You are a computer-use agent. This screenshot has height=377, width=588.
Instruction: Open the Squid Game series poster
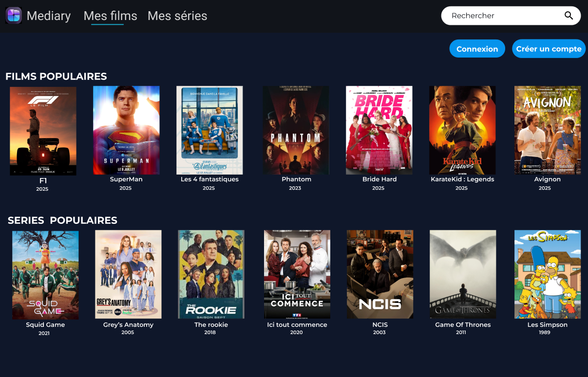pos(45,275)
